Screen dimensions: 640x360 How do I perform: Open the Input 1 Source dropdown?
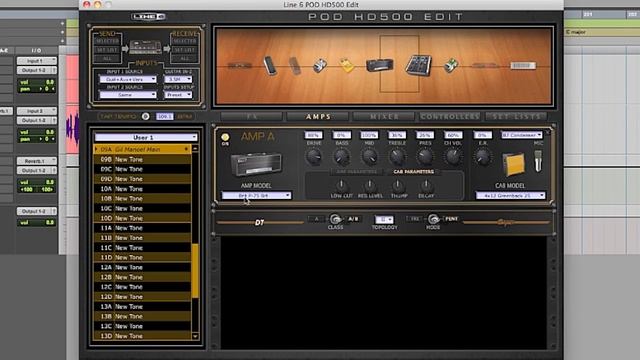[x=128, y=79]
